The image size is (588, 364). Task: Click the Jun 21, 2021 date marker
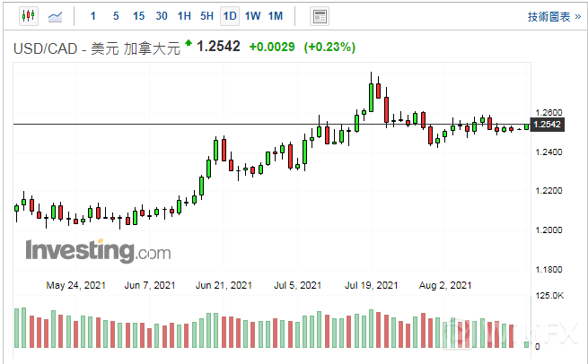pyautogui.click(x=224, y=286)
